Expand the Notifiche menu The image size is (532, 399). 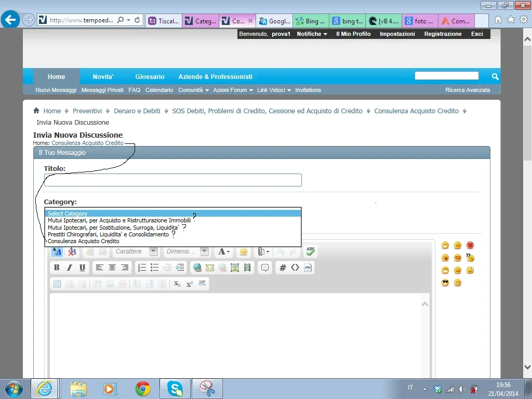tap(312, 34)
